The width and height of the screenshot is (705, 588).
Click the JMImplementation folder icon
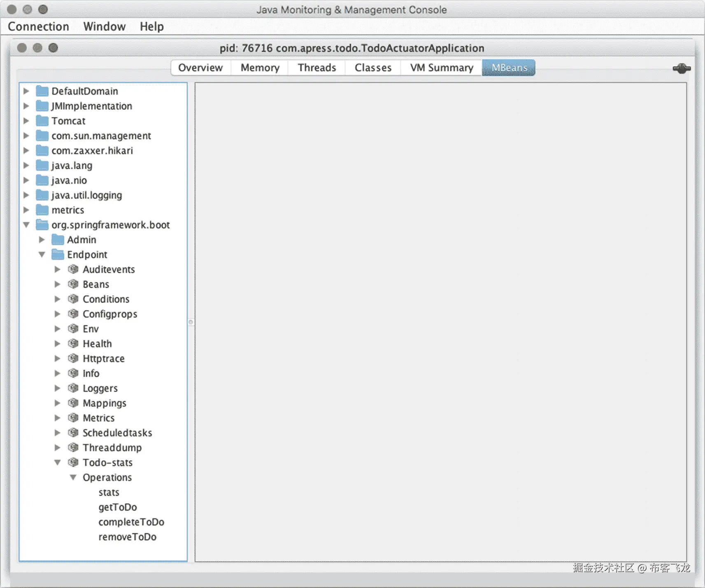coord(42,106)
